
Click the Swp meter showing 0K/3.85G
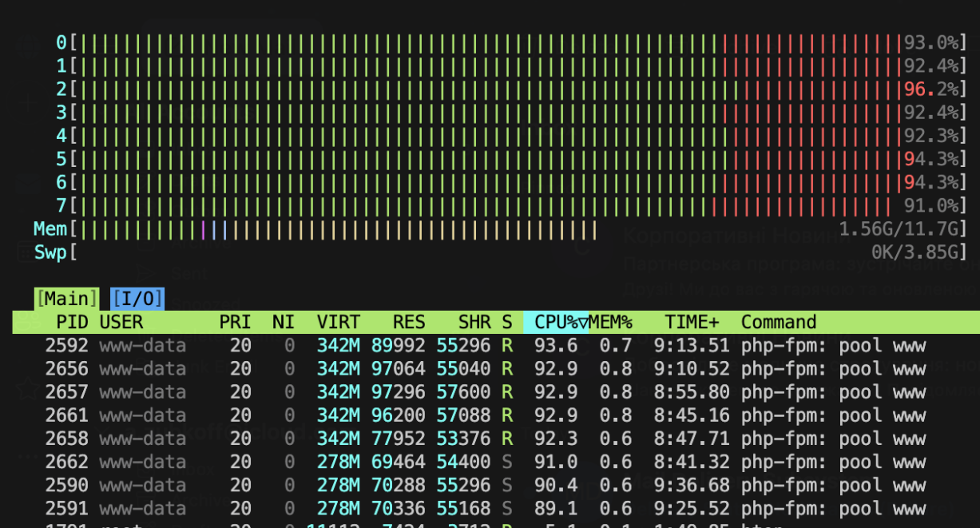pos(501,252)
